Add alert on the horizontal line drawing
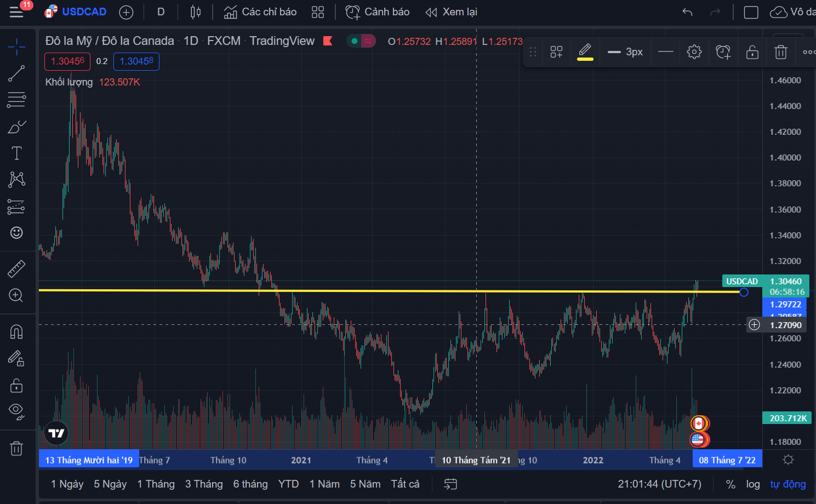The height and width of the screenshot is (504, 816). pyautogui.click(x=723, y=52)
